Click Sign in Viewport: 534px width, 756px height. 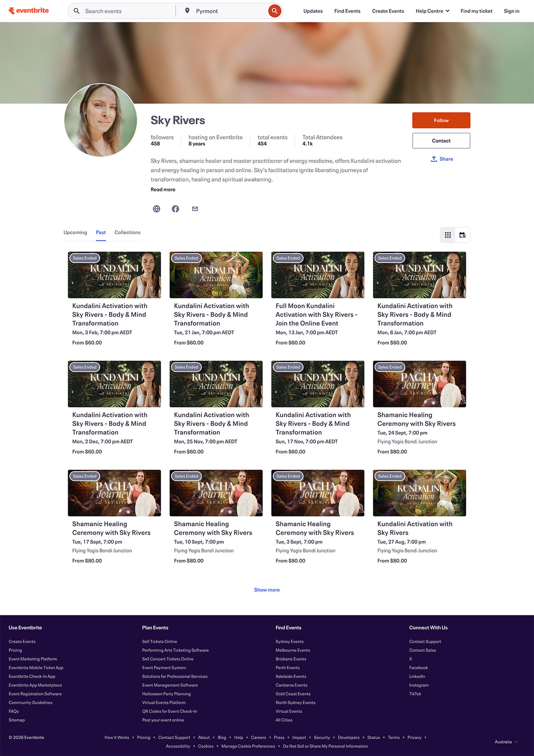coord(512,11)
